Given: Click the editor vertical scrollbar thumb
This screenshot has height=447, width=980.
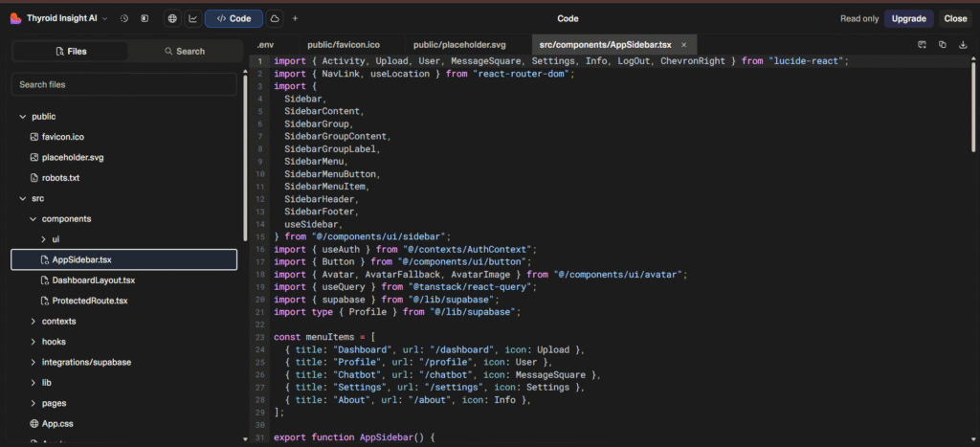Looking at the screenshot, I should 973,106.
